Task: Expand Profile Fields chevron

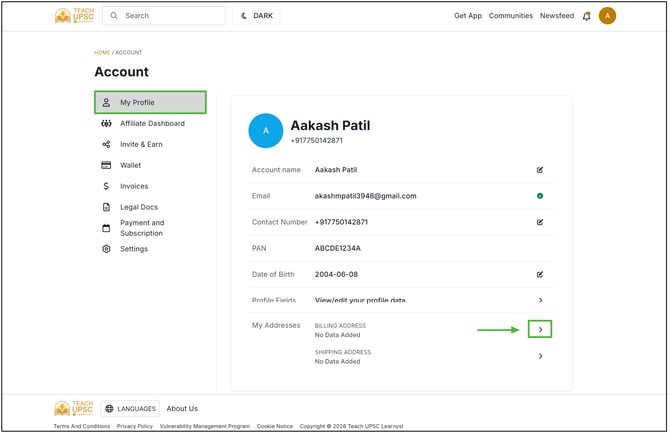Action: [542, 301]
